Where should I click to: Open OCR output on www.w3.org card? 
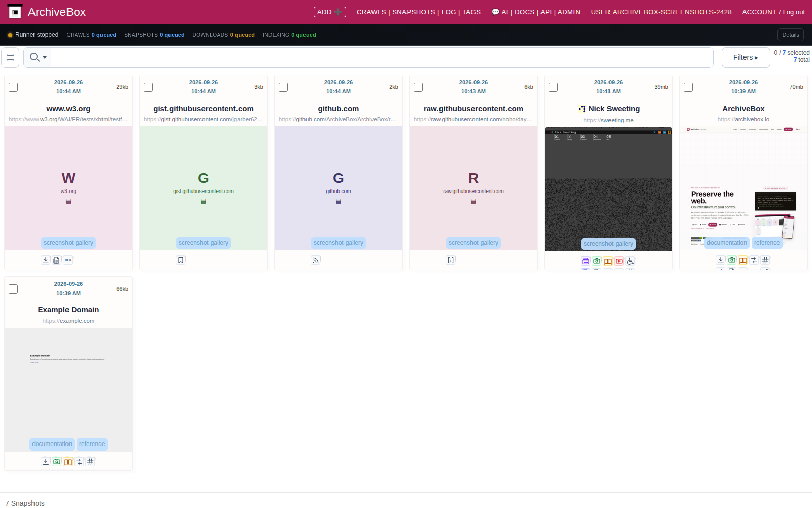(x=68, y=260)
